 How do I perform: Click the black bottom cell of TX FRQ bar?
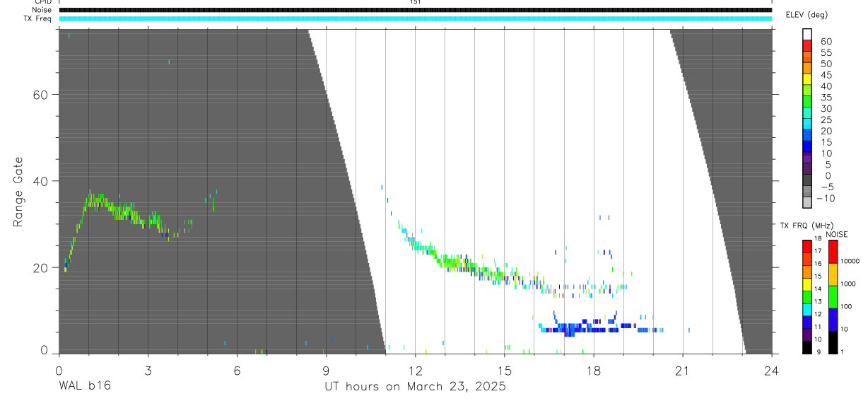807,347
